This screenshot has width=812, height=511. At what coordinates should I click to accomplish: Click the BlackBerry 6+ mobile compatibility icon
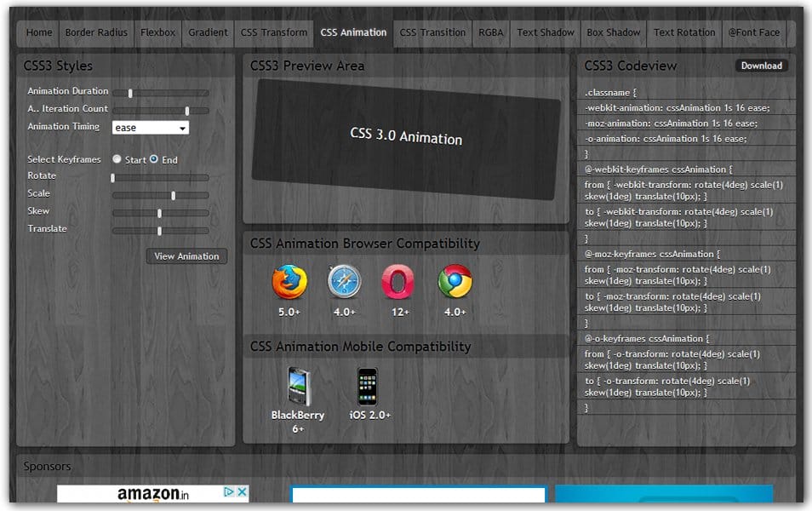tap(299, 385)
